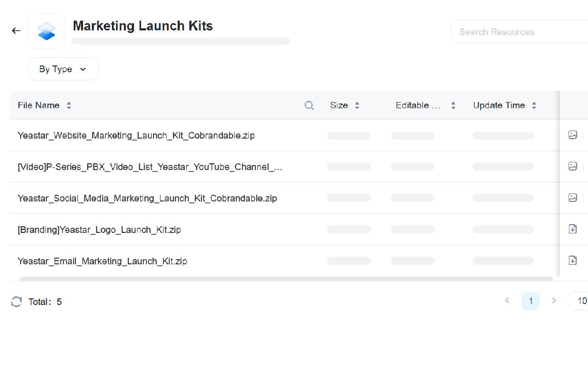The height and width of the screenshot is (371, 588).
Task: Preview the [Video]P-Series_PBX_Video_List row image icon
Action: pyautogui.click(x=573, y=166)
